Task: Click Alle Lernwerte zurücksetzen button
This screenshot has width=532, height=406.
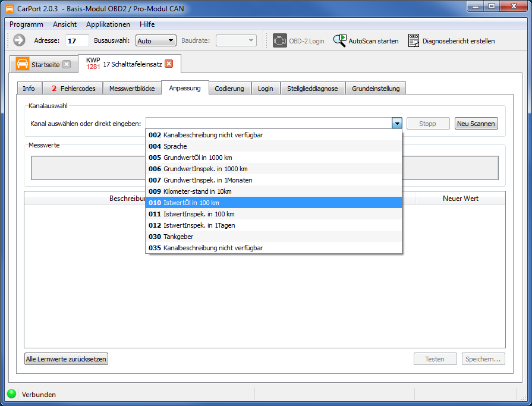Action: click(x=66, y=359)
